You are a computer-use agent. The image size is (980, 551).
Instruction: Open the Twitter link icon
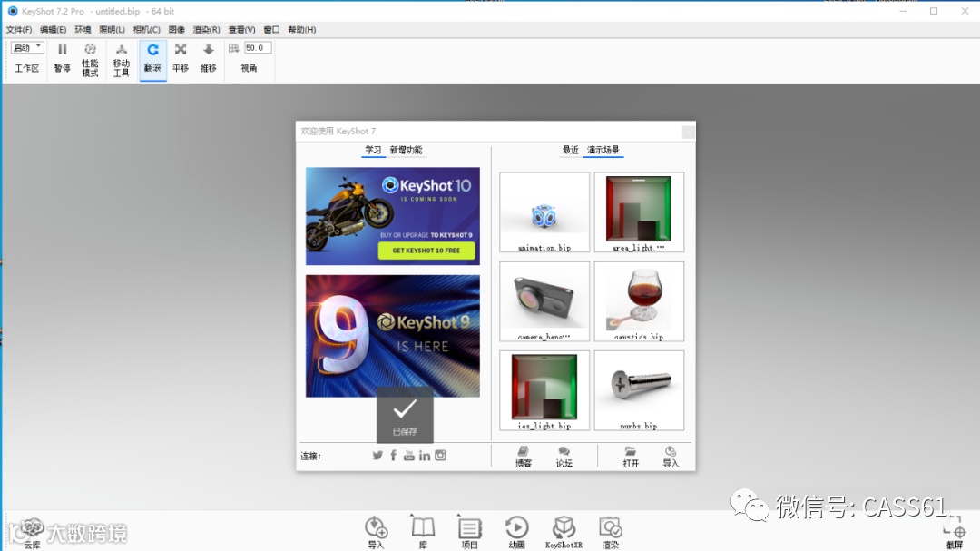click(377, 456)
